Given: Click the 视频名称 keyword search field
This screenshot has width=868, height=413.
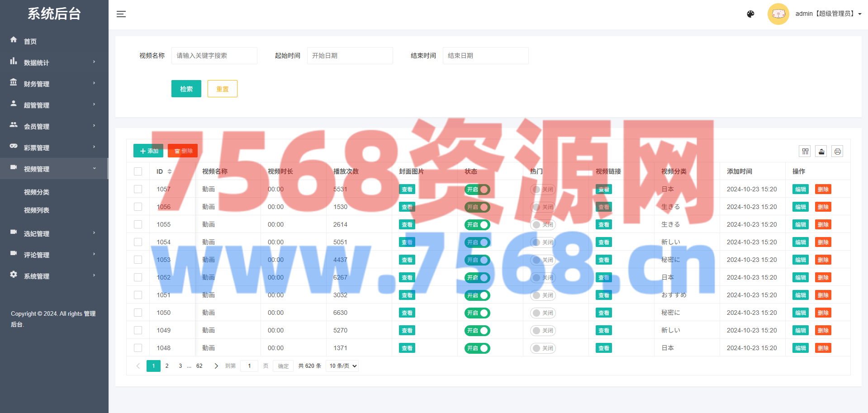Looking at the screenshot, I should [x=214, y=56].
